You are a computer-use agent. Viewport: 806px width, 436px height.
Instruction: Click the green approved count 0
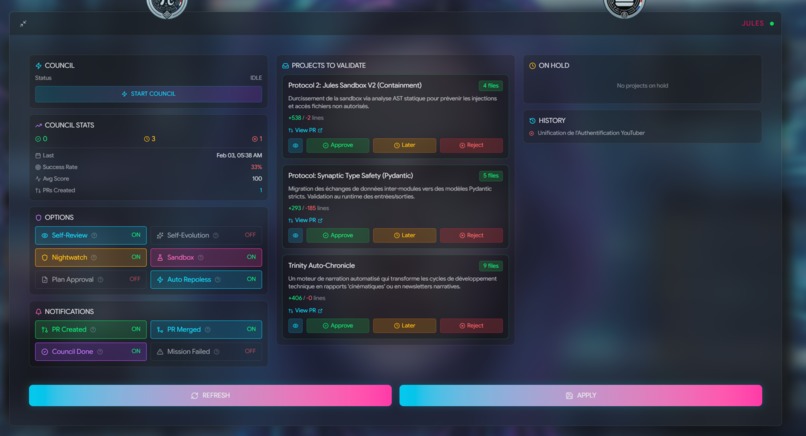(41, 139)
